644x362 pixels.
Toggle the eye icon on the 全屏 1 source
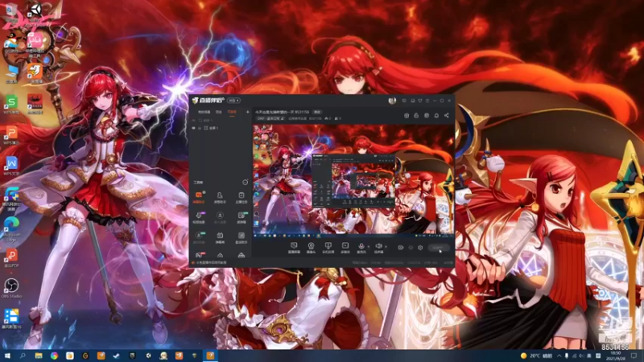coord(194,128)
